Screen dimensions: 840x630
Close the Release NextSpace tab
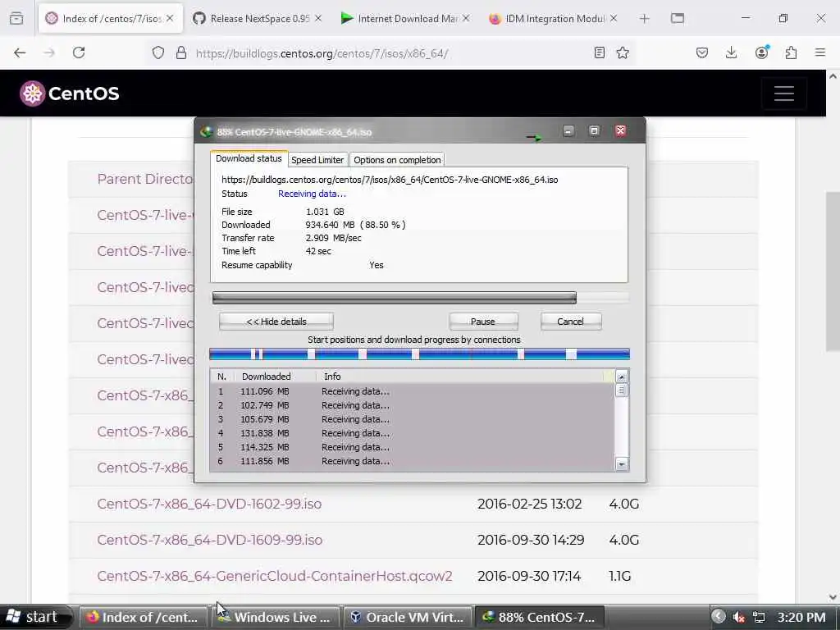(318, 18)
